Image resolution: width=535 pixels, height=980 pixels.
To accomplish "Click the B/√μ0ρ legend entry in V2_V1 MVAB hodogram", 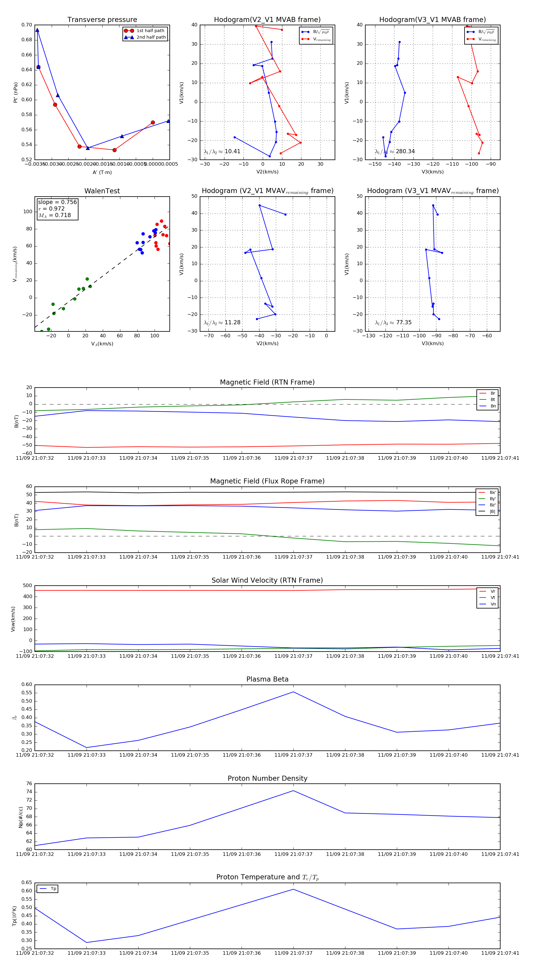I will click(x=316, y=32).
